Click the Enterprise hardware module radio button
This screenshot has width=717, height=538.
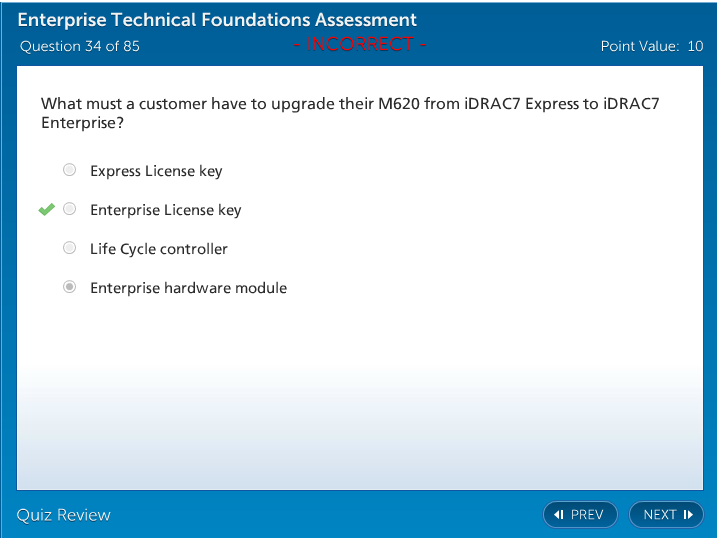coord(69,287)
